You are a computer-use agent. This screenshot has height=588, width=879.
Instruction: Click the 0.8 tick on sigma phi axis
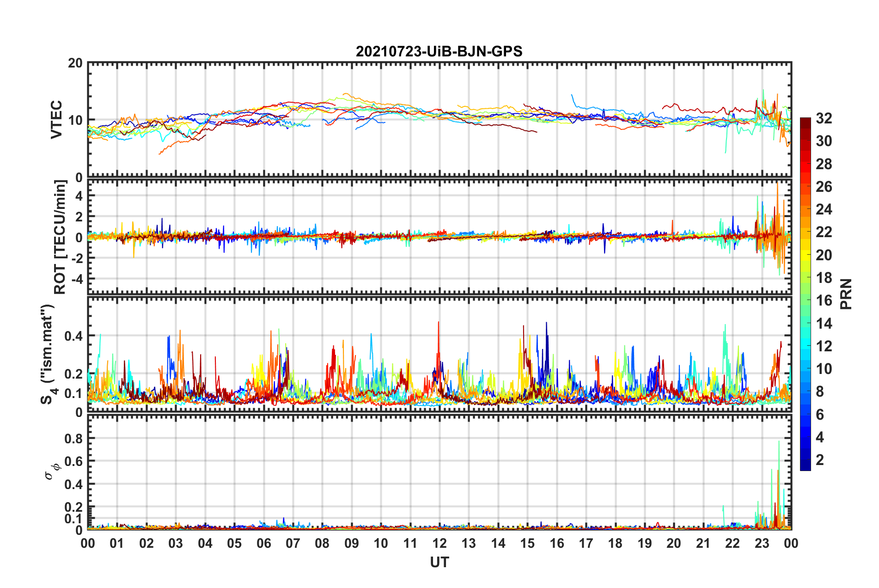[73, 439]
